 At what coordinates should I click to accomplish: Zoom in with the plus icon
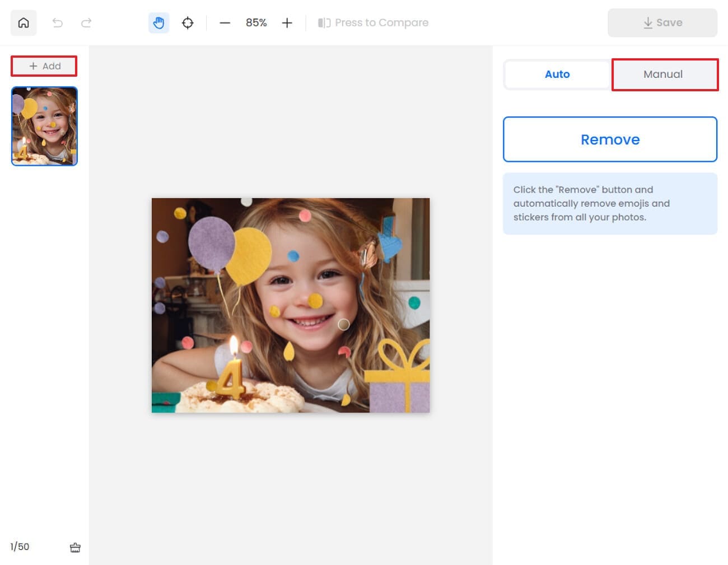[287, 23]
